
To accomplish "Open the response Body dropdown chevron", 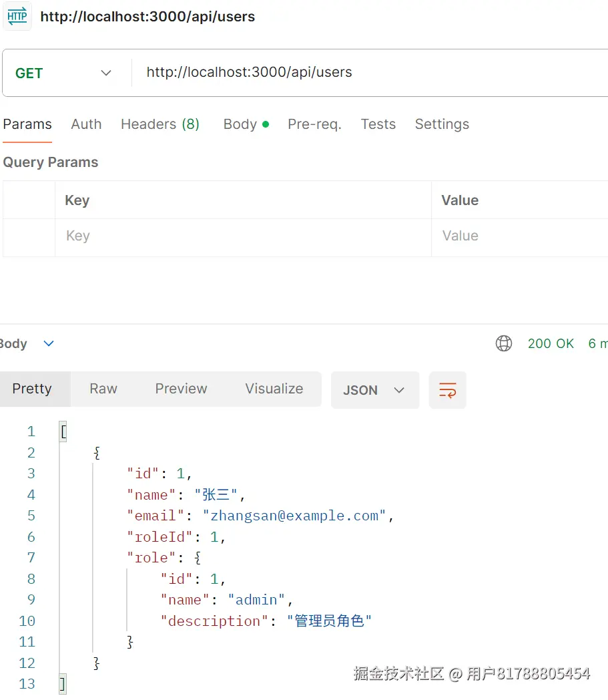I will tap(48, 343).
